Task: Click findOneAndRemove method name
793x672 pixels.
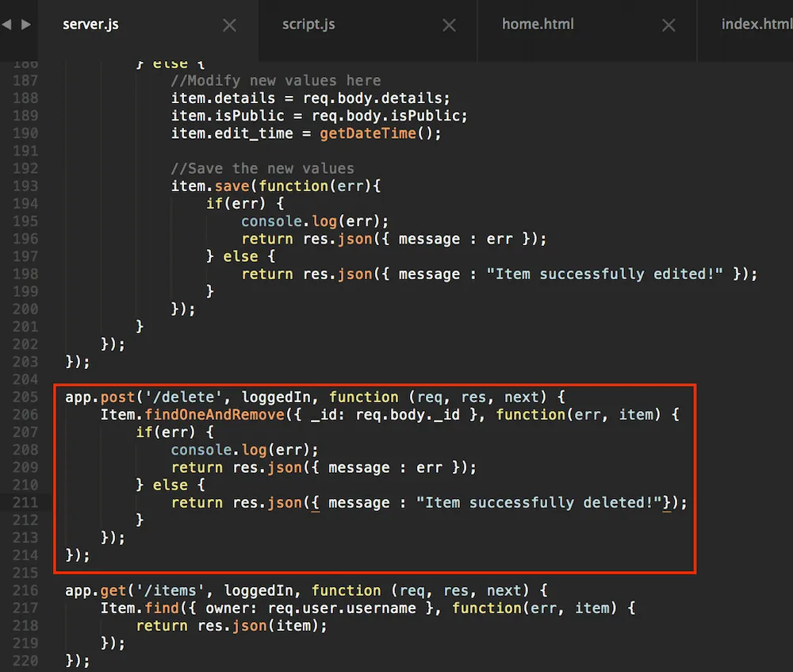Action: click(x=214, y=415)
